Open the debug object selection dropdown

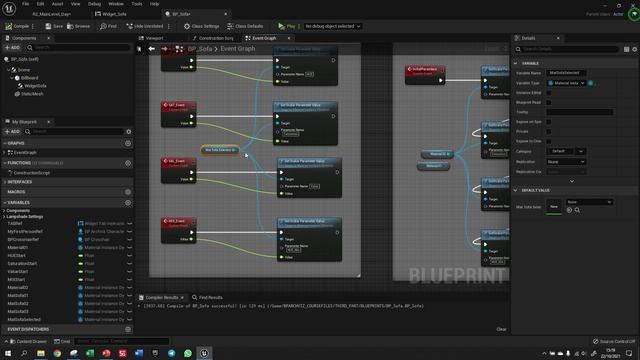pyautogui.click(x=333, y=26)
